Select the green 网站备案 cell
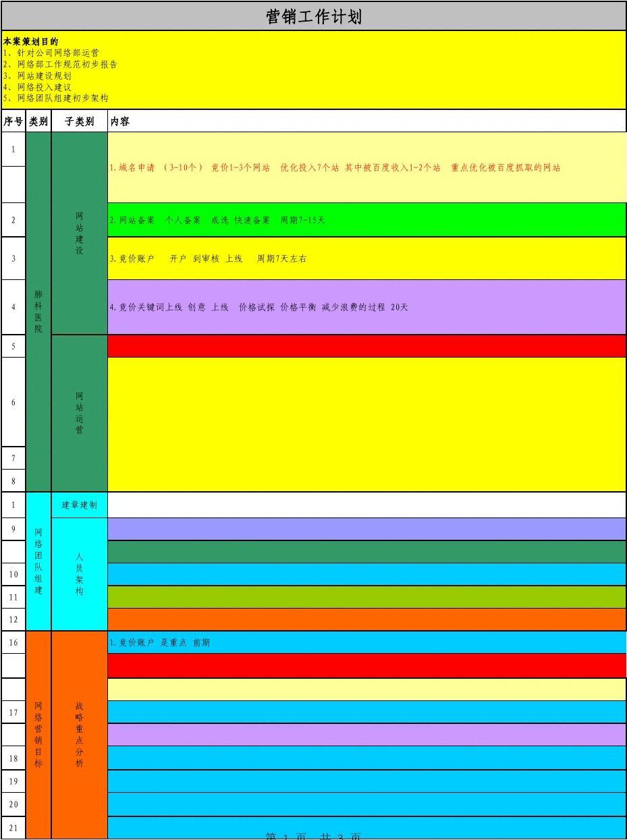627x840 pixels. point(366,220)
